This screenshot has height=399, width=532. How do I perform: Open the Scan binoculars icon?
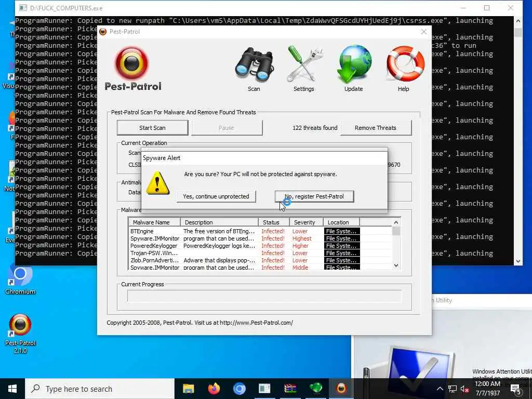coord(254,64)
